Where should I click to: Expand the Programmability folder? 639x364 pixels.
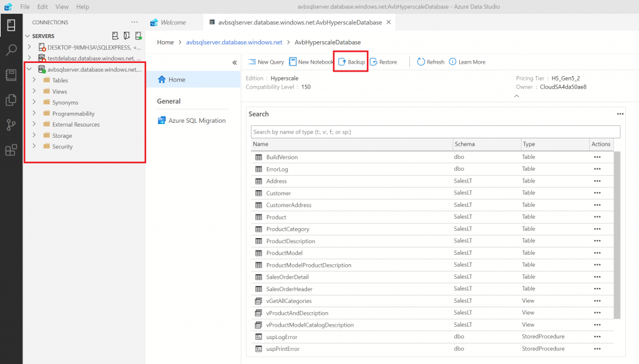(x=34, y=113)
